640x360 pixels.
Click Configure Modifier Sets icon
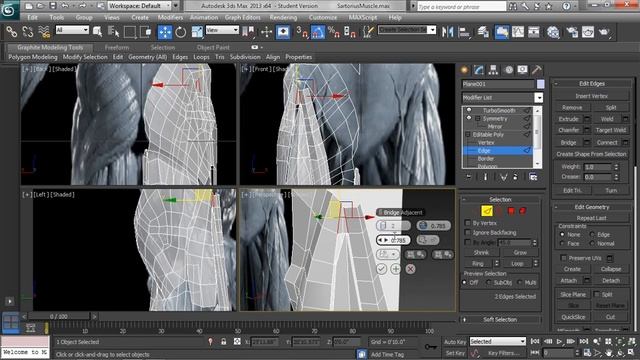533,177
